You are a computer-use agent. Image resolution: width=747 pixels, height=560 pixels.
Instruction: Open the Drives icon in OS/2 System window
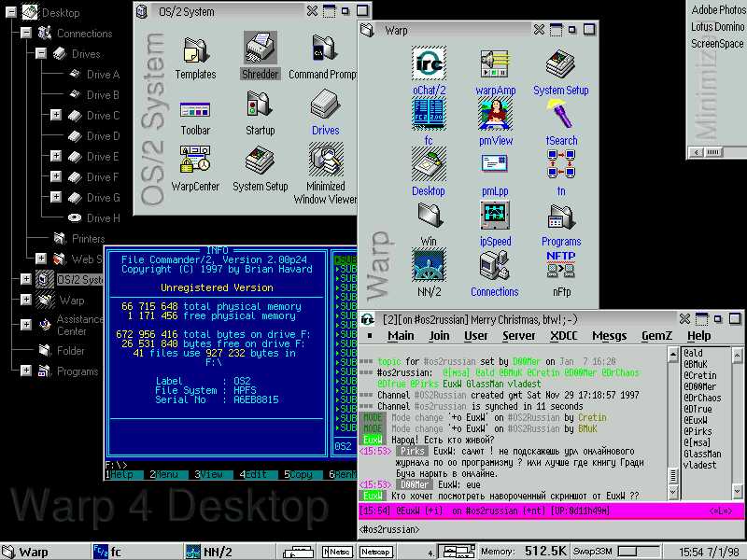[x=325, y=105]
